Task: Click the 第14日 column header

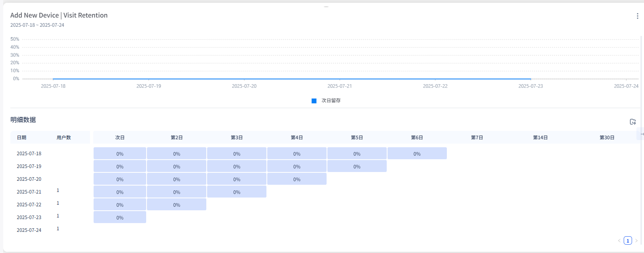Action: [540, 138]
